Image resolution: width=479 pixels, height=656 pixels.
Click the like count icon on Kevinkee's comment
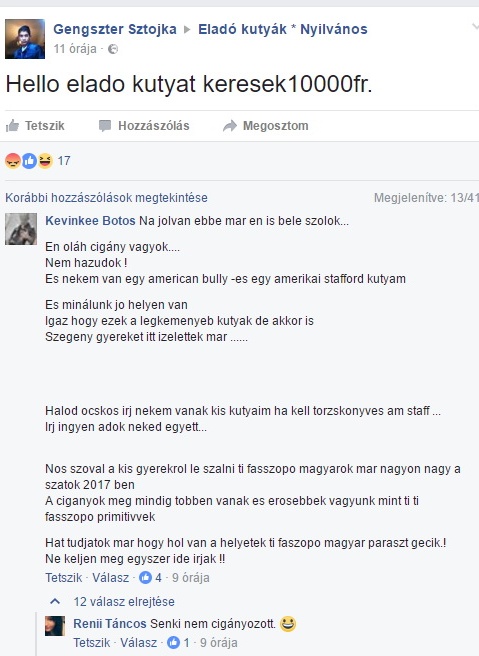145,578
